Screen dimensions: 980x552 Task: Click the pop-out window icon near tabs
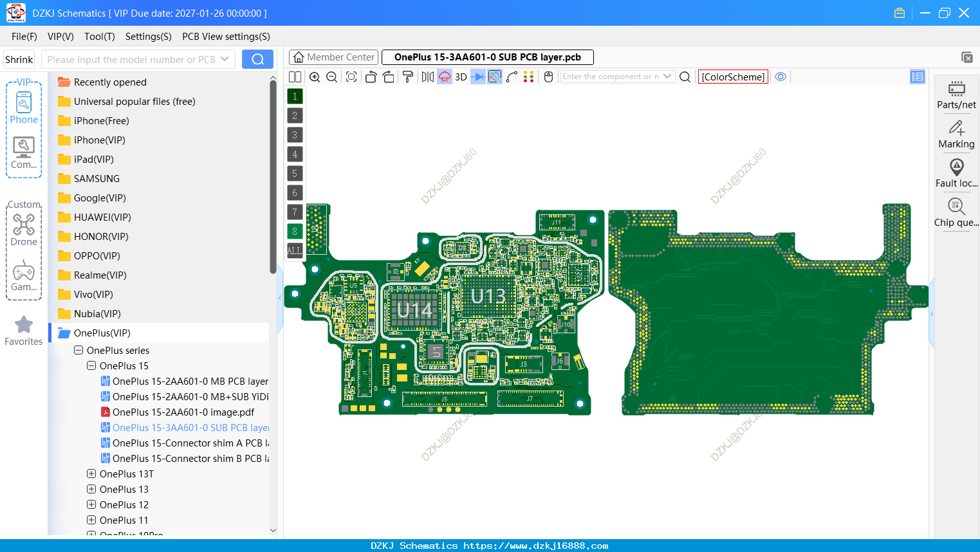coord(967,57)
